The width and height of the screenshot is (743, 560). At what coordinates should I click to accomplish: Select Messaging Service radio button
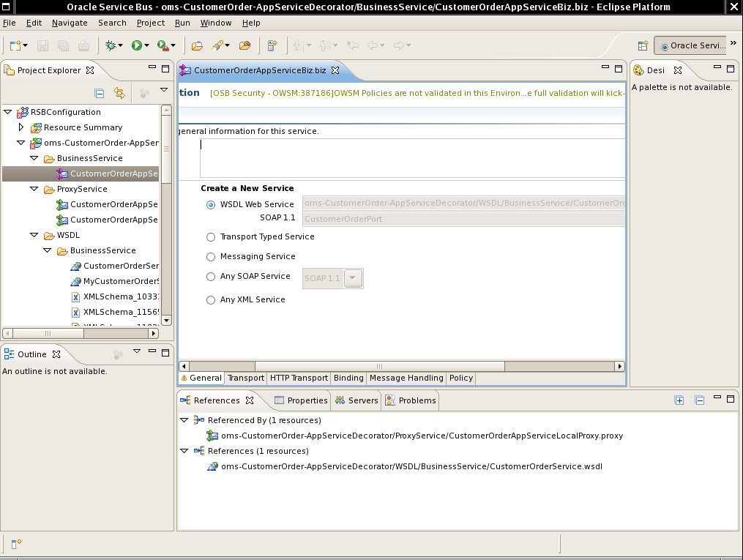click(x=211, y=257)
